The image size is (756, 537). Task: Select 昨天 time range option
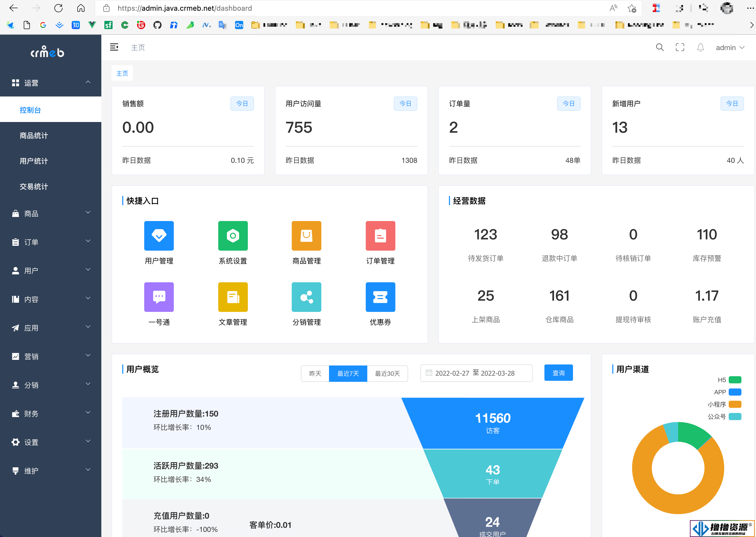point(315,373)
